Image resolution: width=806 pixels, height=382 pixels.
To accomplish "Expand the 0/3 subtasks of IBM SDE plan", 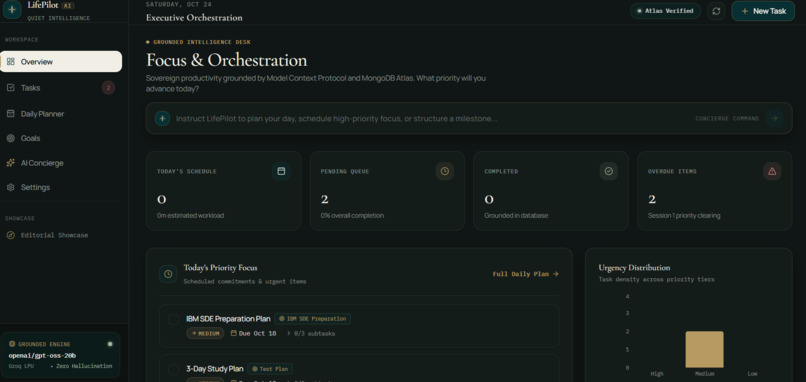I will click(x=311, y=333).
